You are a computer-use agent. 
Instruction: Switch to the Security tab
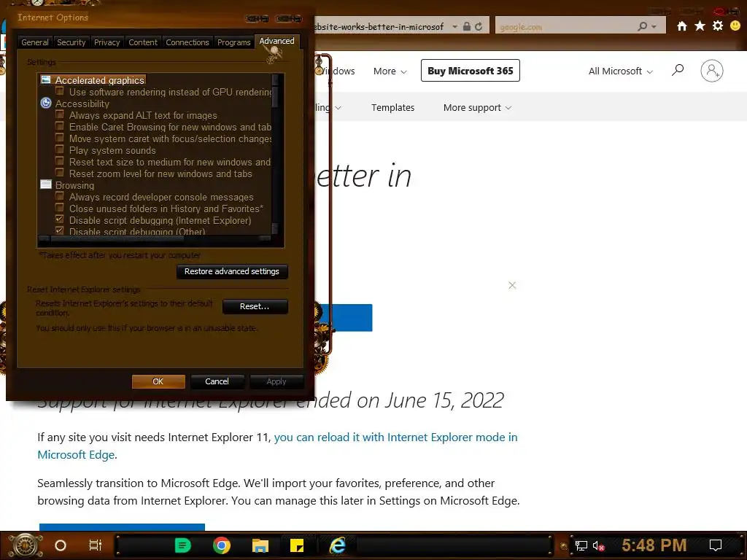tap(71, 42)
